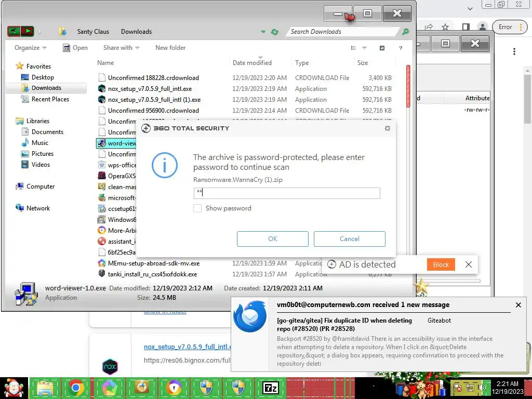Image resolution: width=532 pixels, height=399 pixels.
Task: Open Explorer help question mark
Action: [401, 48]
